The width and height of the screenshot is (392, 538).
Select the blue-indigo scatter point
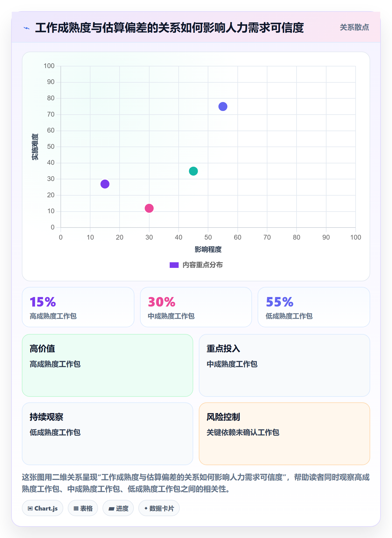[223, 106]
